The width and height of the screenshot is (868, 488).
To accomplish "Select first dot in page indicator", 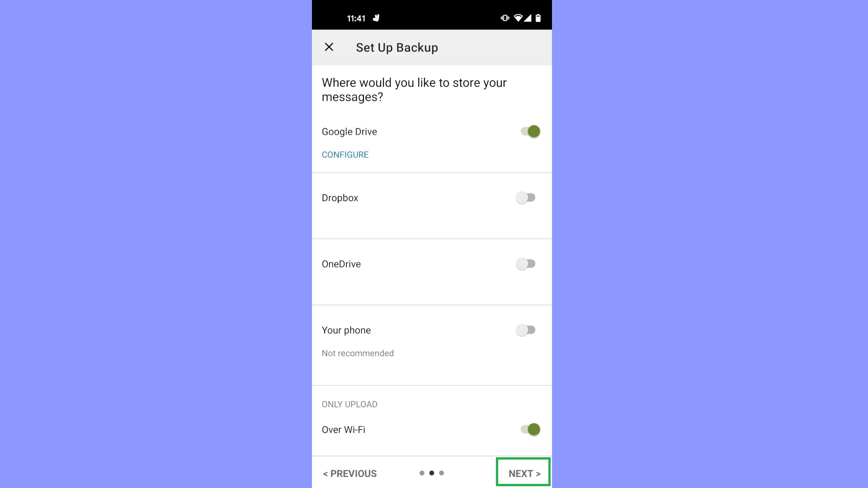I will (x=421, y=473).
